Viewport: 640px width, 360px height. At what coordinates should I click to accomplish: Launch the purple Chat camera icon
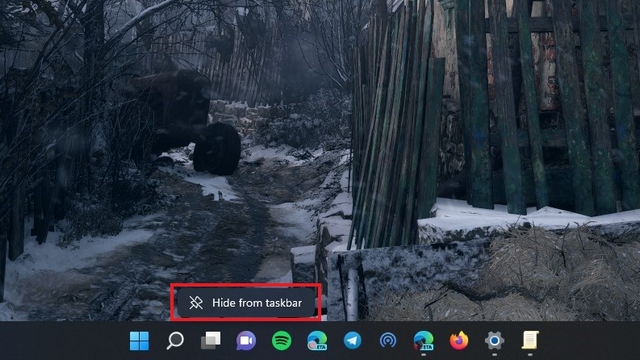tap(246, 340)
